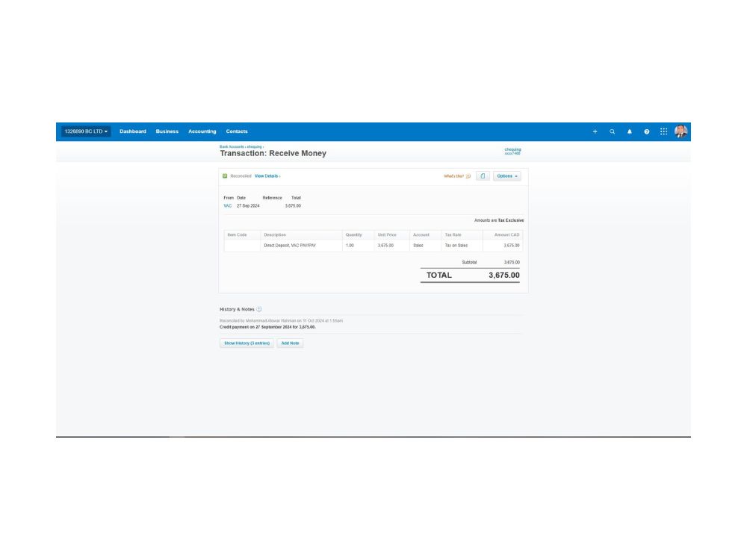Click the plus create-new icon
The image size is (747, 560).
click(595, 131)
